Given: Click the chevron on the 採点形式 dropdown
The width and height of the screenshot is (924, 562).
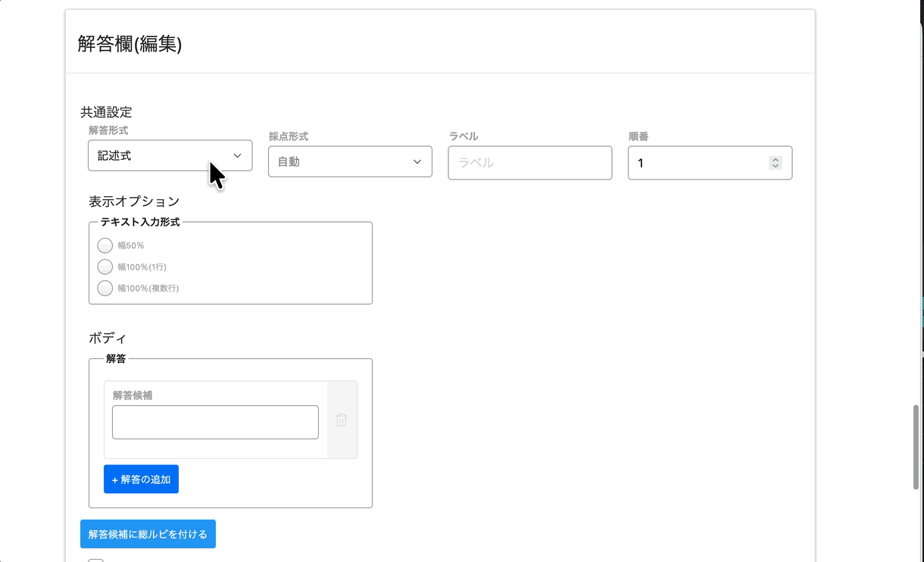Looking at the screenshot, I should click(417, 161).
